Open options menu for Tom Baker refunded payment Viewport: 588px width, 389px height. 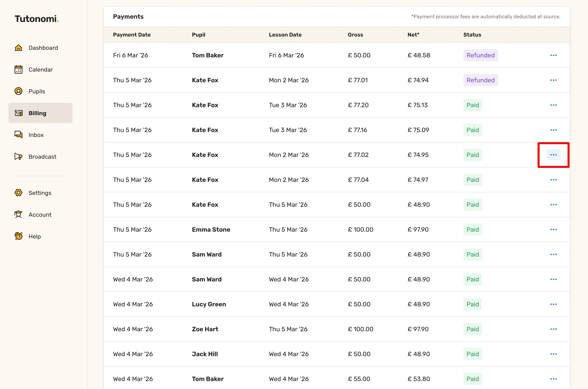pos(553,55)
